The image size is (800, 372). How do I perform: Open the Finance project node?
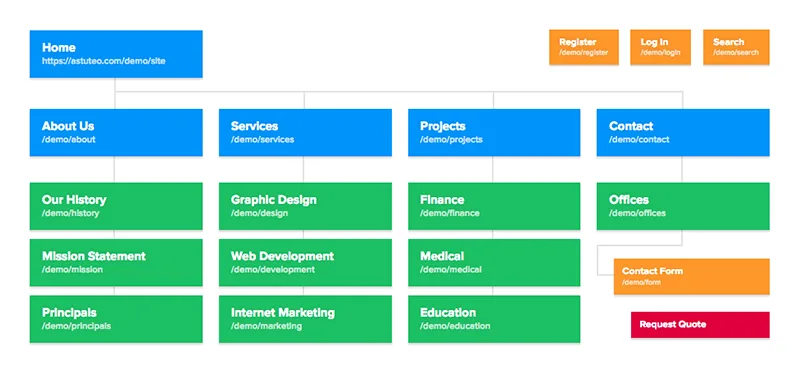point(494,206)
